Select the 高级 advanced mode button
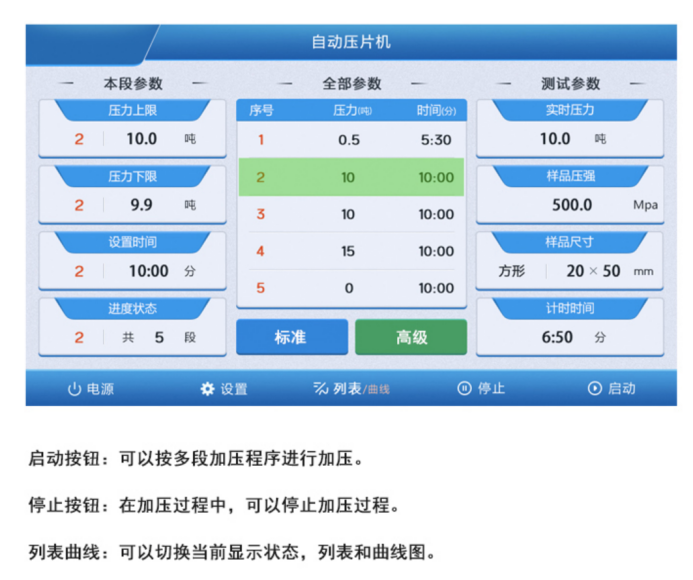Image resolution: width=693 pixels, height=580 pixels. tap(411, 338)
